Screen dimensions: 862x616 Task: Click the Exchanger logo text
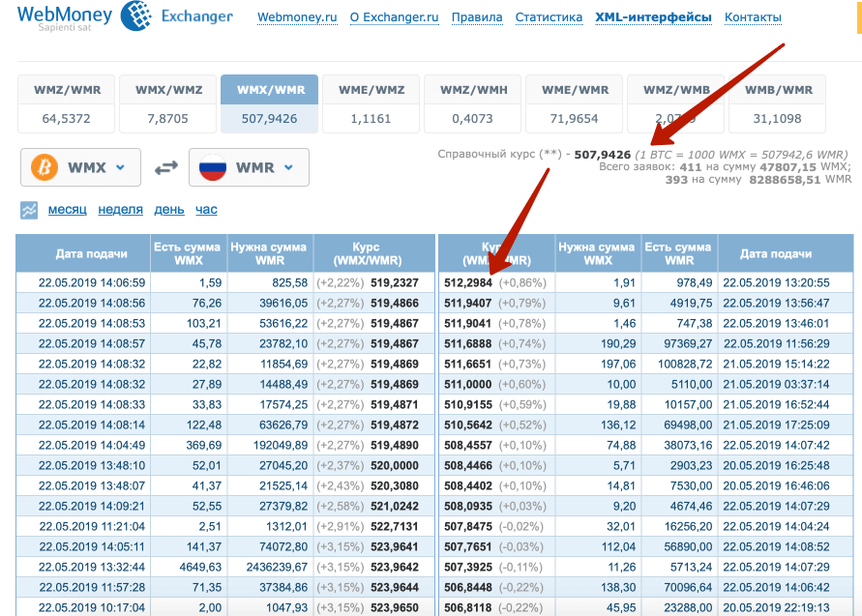tap(197, 16)
